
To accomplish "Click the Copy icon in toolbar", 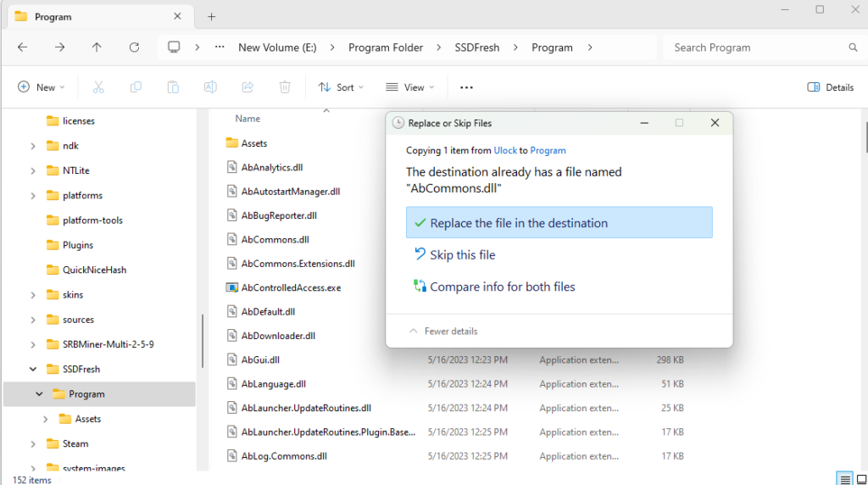I will pyautogui.click(x=136, y=87).
